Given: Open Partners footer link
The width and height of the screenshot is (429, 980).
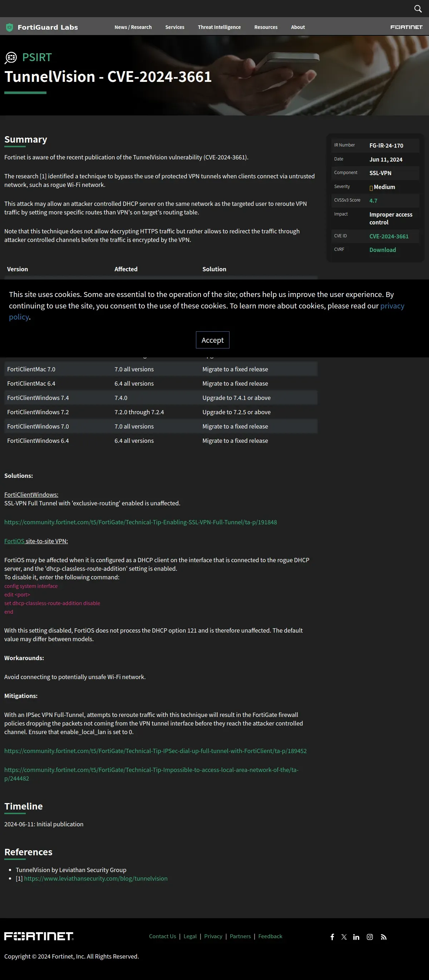Looking at the screenshot, I should pos(240,936).
